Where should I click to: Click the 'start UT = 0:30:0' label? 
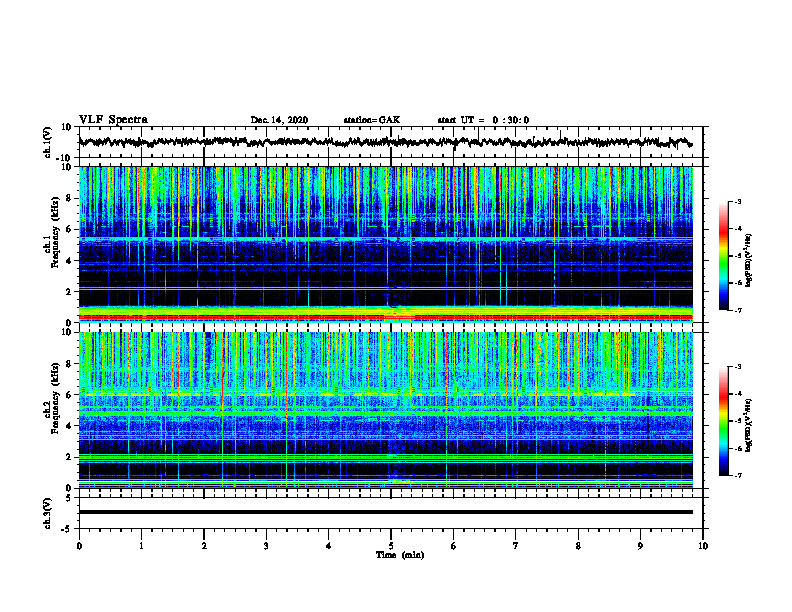click(x=483, y=120)
